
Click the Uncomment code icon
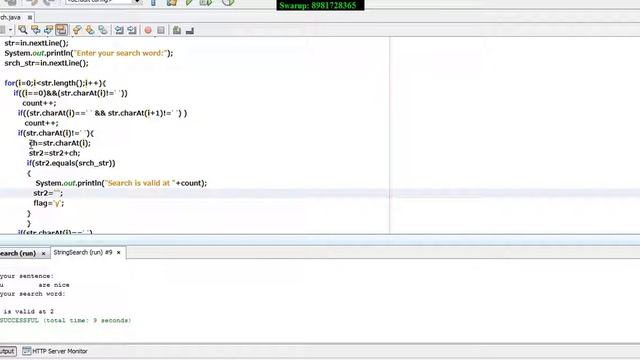point(190,31)
